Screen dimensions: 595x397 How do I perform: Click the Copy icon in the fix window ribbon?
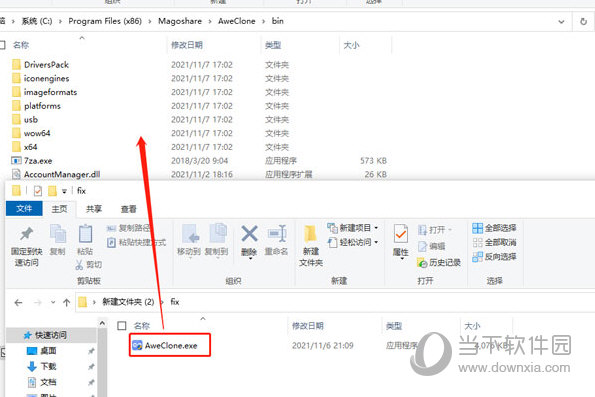58,233
